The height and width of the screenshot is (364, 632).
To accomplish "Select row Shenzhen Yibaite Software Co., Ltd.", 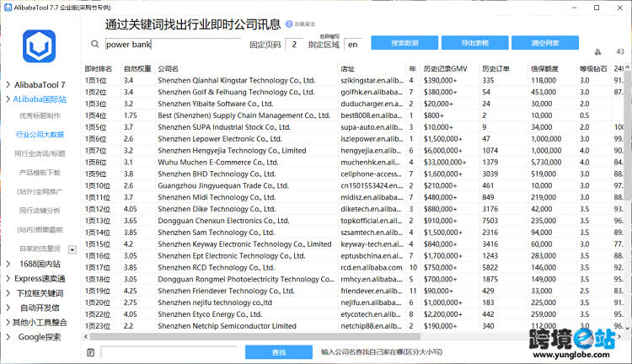I will pyautogui.click(x=353, y=104).
